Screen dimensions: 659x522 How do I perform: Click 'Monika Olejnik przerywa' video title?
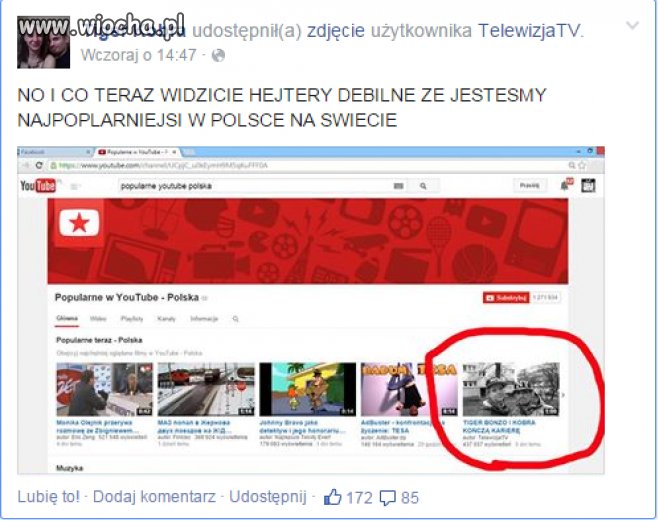[96, 426]
